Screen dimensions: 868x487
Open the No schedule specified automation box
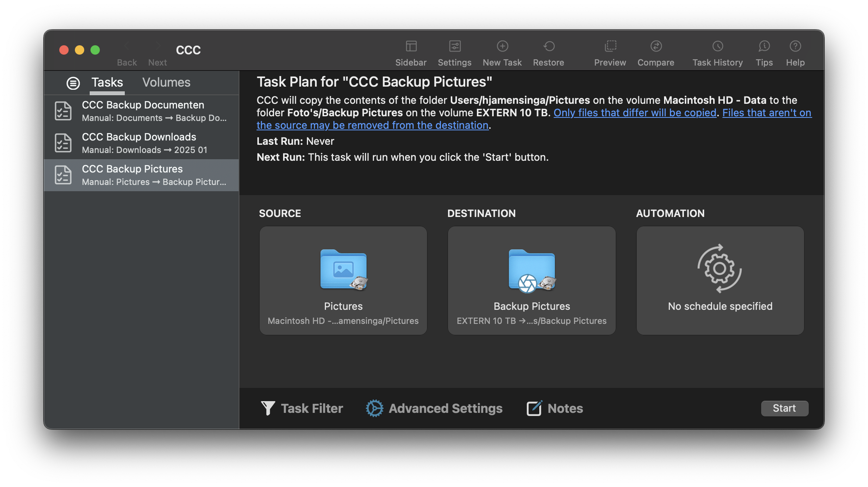(720, 281)
